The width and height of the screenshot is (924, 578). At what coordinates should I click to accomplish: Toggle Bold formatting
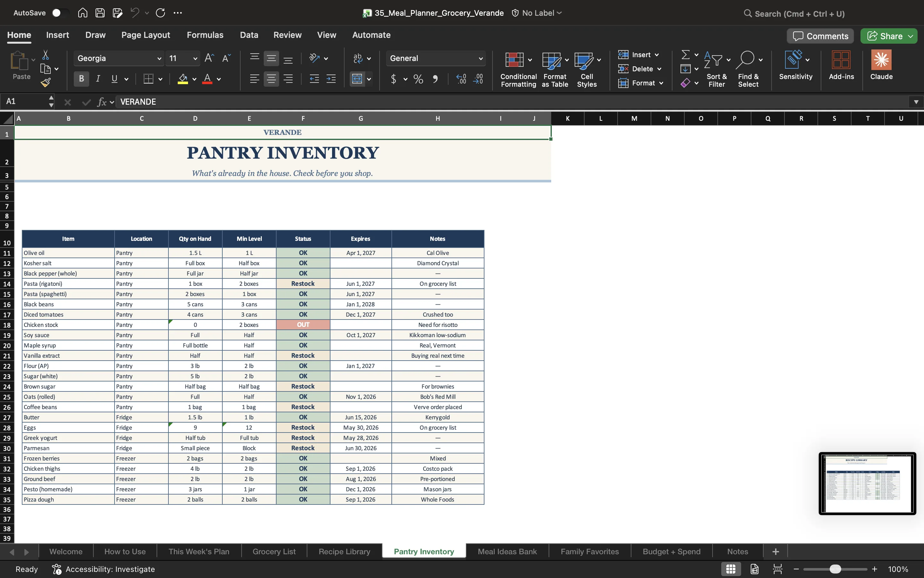81,79
